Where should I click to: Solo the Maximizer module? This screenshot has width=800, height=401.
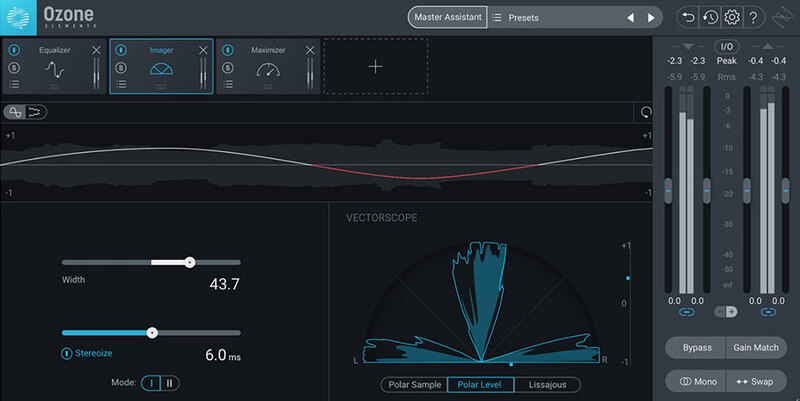228,68
